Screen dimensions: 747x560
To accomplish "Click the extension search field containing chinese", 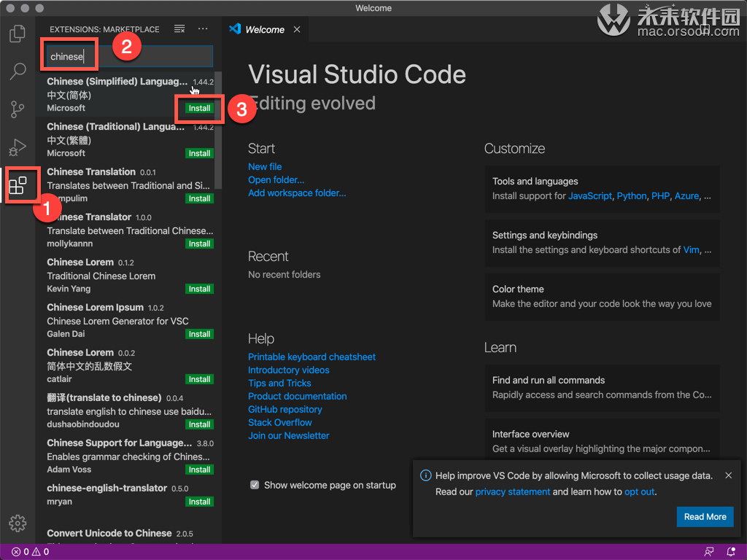I will 130,56.
